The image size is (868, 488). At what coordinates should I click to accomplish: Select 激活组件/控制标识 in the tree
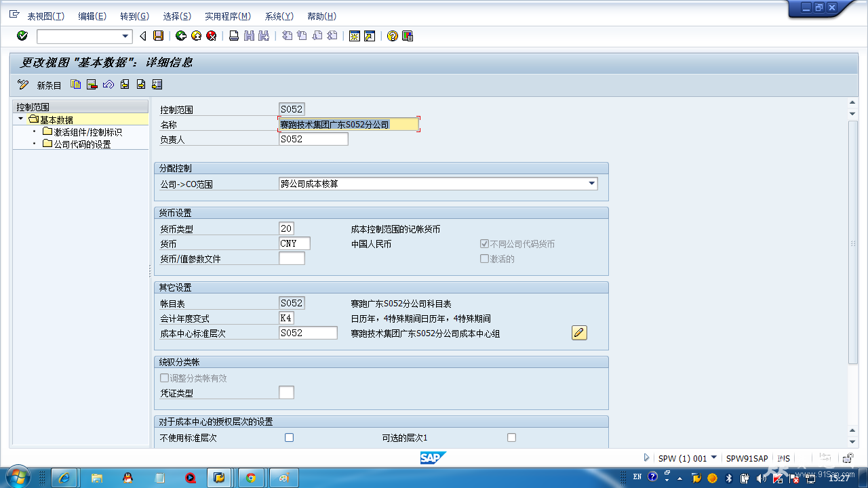88,132
